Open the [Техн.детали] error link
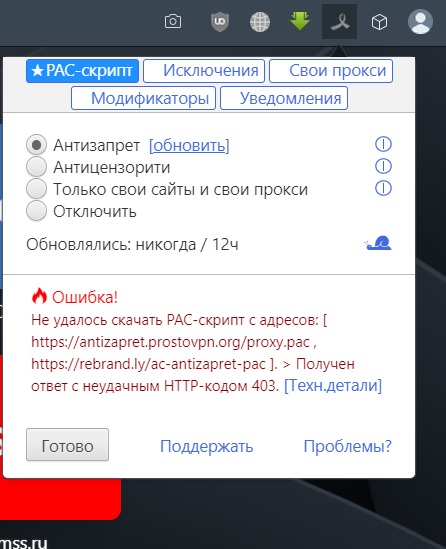Image resolution: width=446 pixels, height=549 pixels. point(333,386)
